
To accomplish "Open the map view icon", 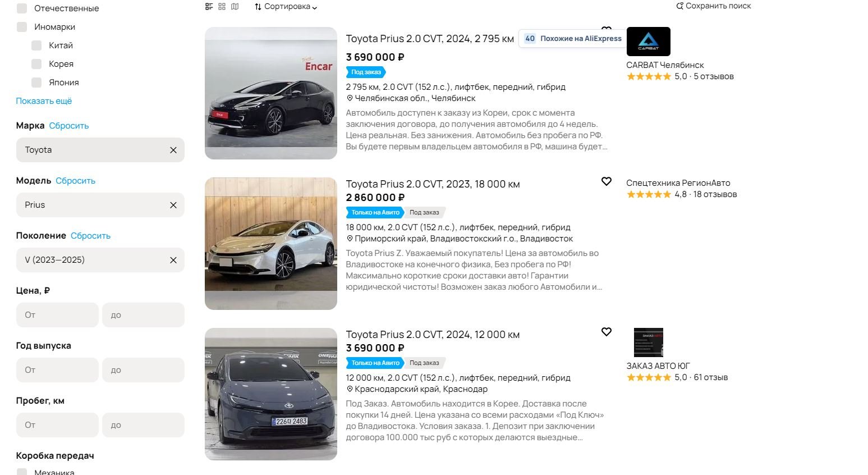I will [235, 7].
